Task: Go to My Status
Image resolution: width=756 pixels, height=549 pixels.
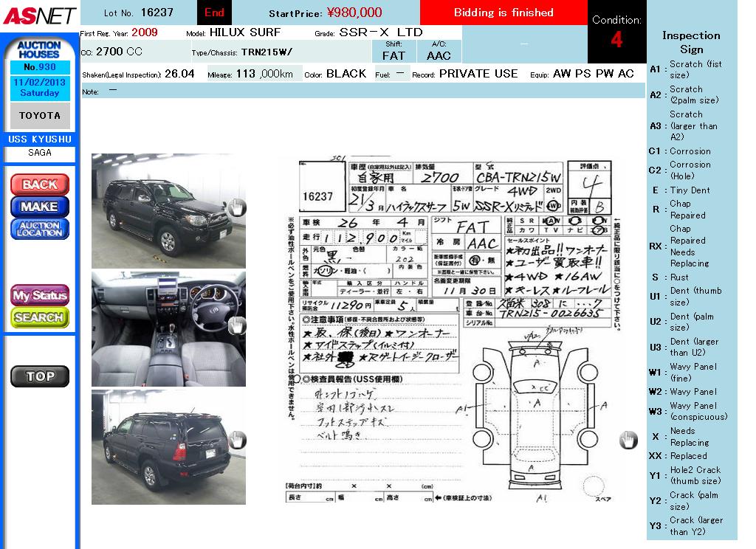Action: pos(40,295)
